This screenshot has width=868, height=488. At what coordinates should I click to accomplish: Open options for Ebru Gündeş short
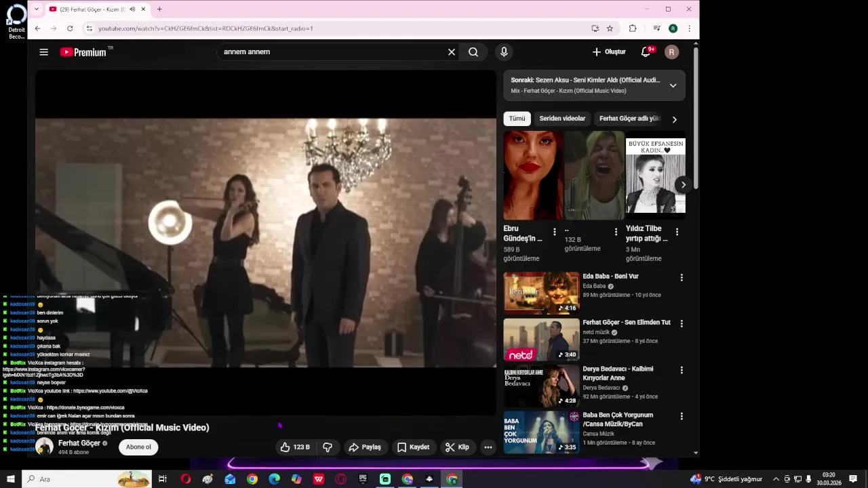tap(555, 232)
